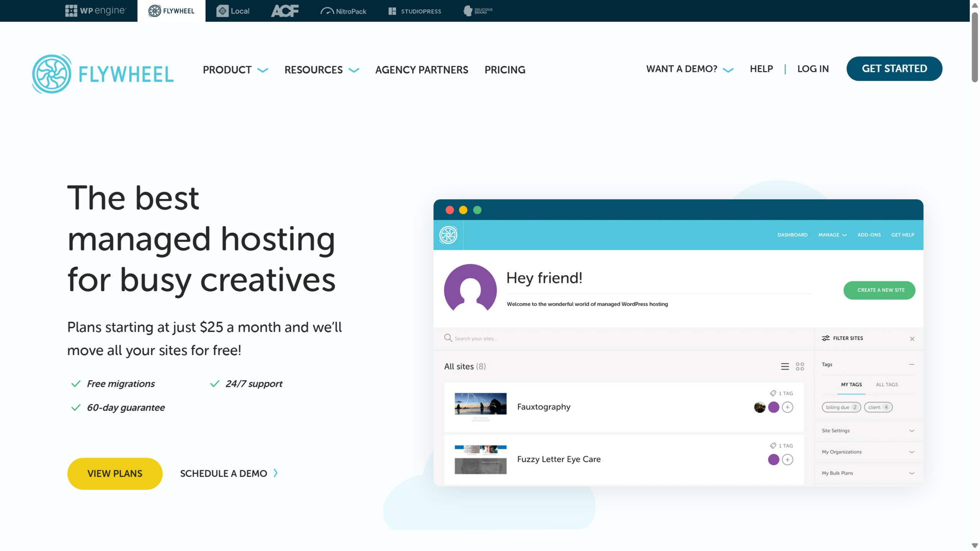This screenshot has width=980, height=551.
Task: Click the Get Started button
Action: (x=894, y=68)
